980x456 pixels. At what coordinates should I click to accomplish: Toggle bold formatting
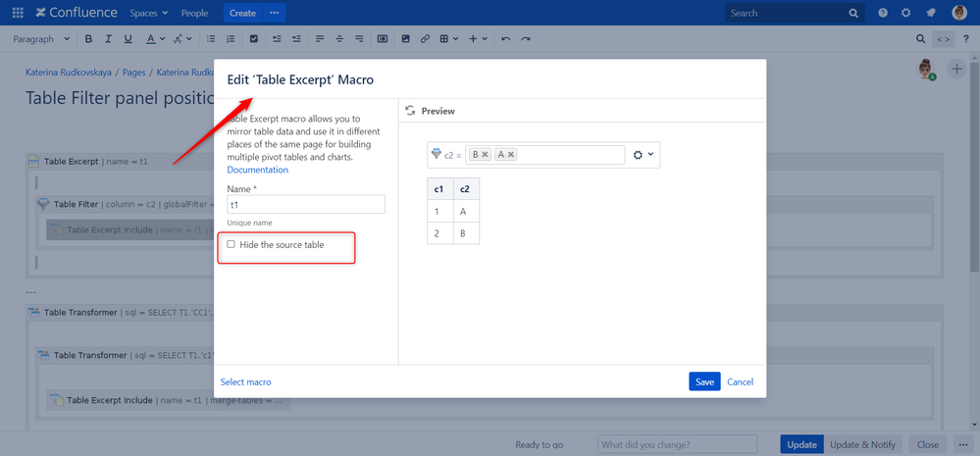[88, 38]
